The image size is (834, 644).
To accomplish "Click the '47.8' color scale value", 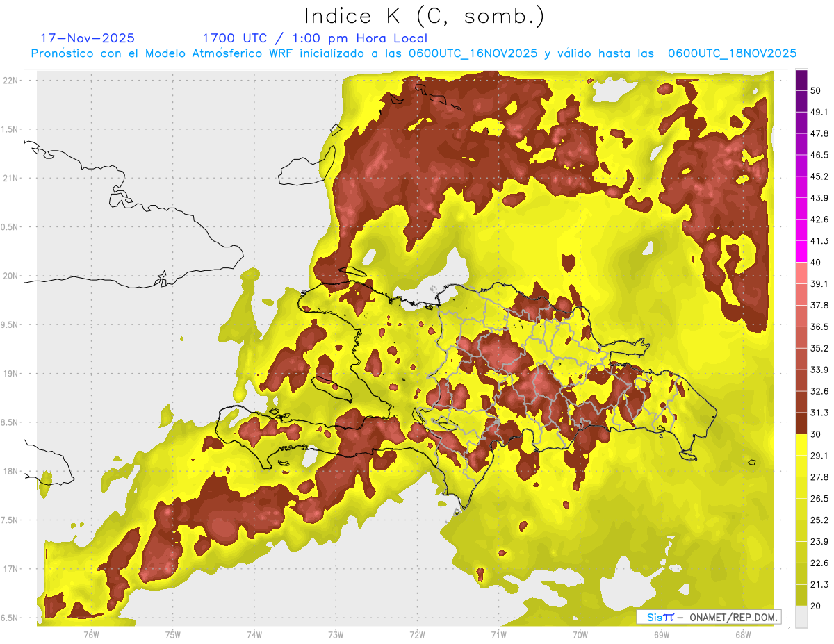I will pos(819,134).
